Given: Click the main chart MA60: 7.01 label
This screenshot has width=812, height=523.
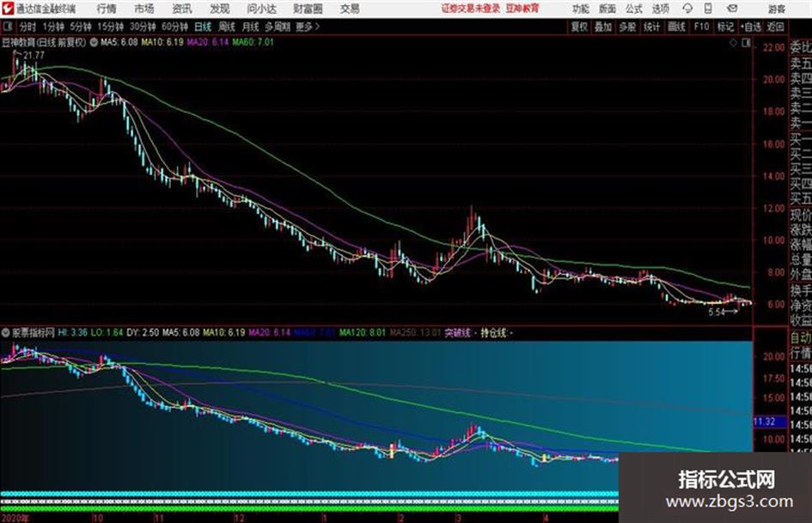Looking at the screenshot, I should 253,42.
